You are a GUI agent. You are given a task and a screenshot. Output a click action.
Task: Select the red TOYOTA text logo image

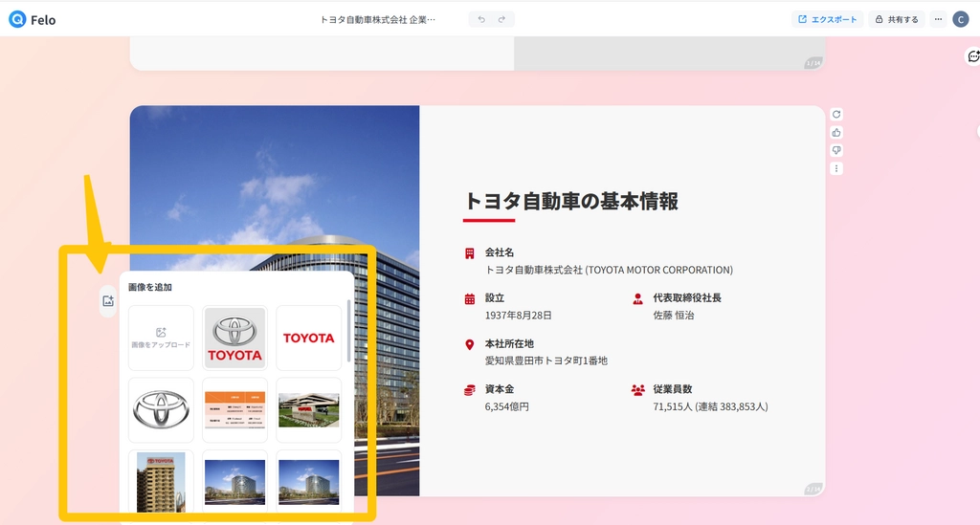(308, 338)
